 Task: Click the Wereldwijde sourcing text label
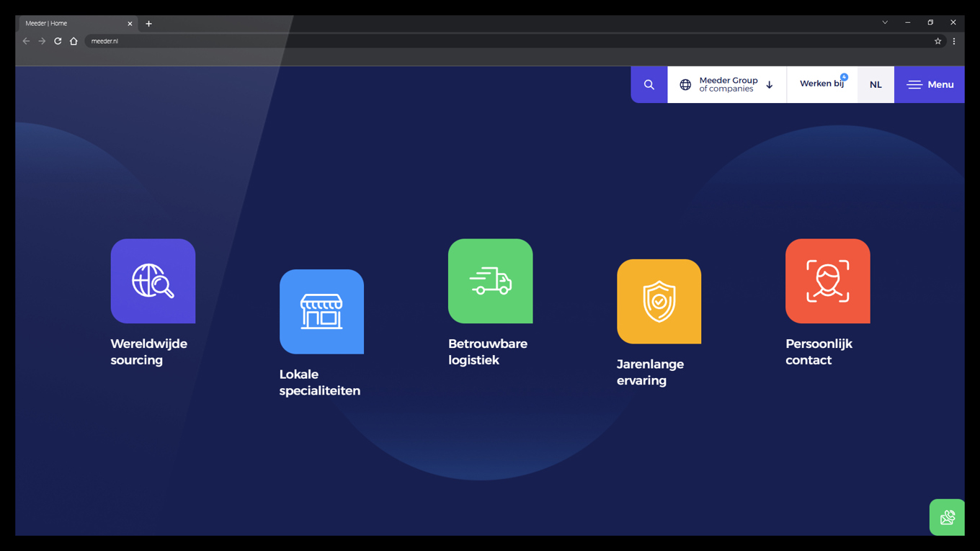148,352
